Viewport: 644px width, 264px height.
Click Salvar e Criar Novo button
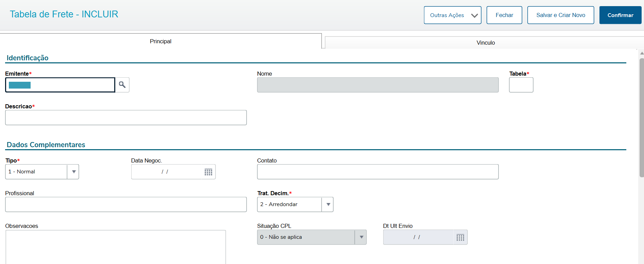point(561,15)
